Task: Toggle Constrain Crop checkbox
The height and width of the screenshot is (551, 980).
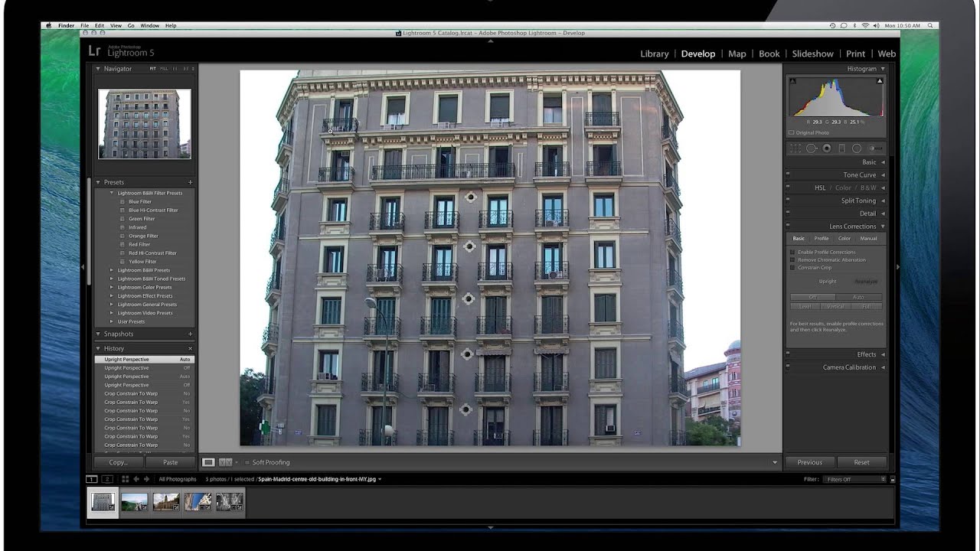Action: (x=792, y=267)
